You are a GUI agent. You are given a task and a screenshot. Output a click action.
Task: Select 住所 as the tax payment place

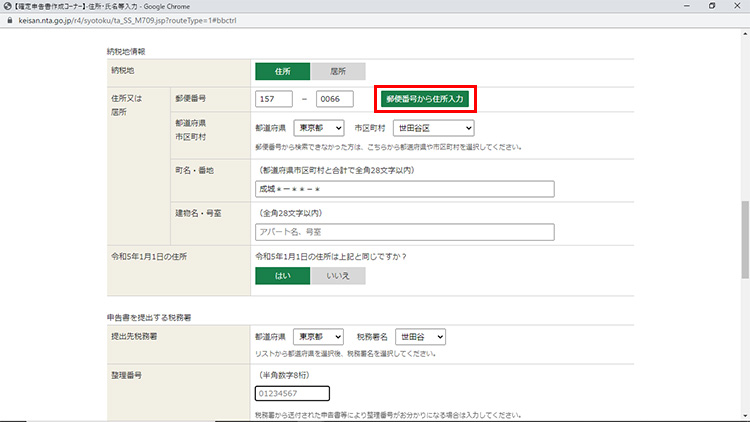pyautogui.click(x=283, y=71)
